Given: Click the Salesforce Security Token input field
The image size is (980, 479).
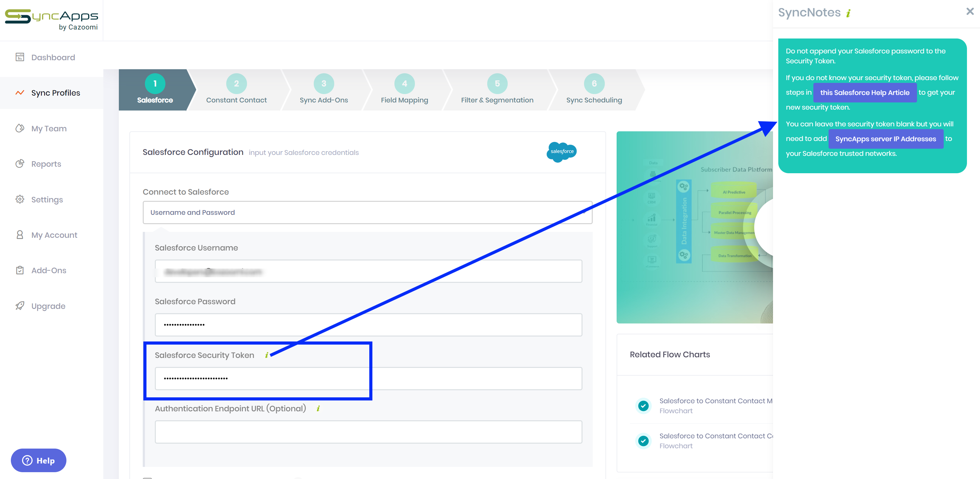Looking at the screenshot, I should [x=367, y=378].
